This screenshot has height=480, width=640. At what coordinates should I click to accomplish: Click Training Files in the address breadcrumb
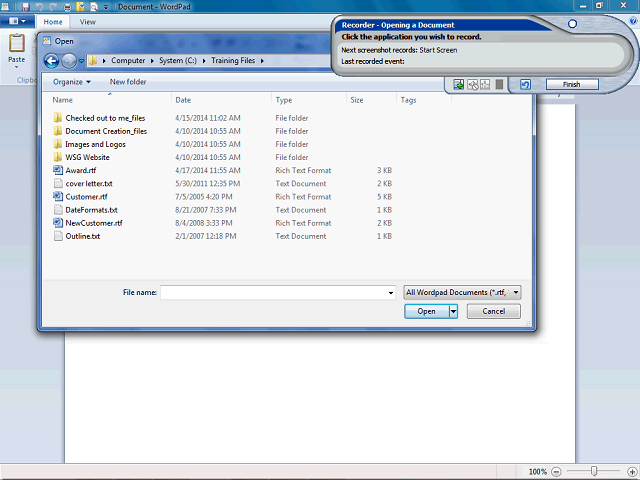[x=233, y=60]
